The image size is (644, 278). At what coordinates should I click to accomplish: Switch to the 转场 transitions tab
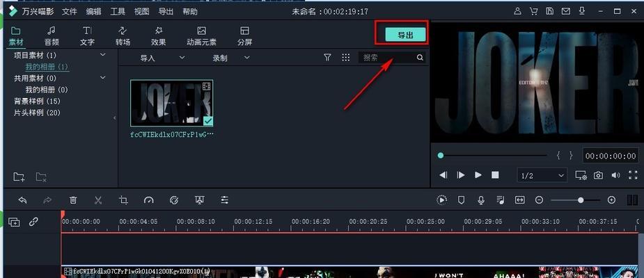[x=123, y=36]
